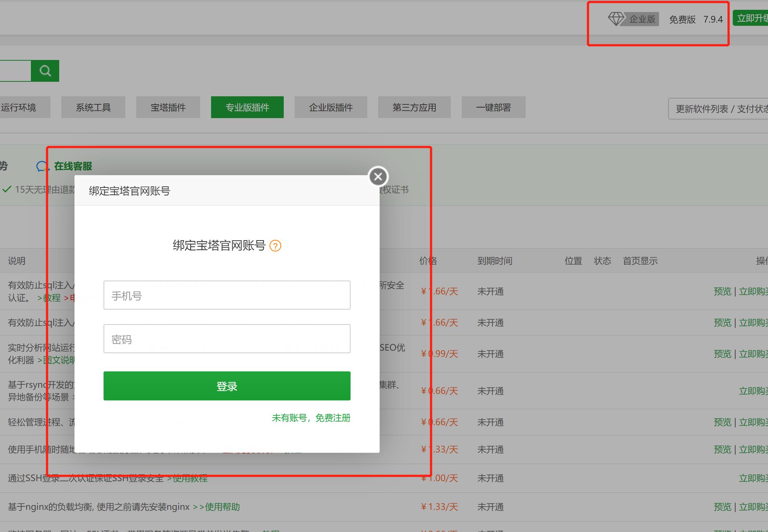Click 预览 in the 轻松管理进程 row
The height and width of the screenshot is (532, 768).
tap(722, 422)
